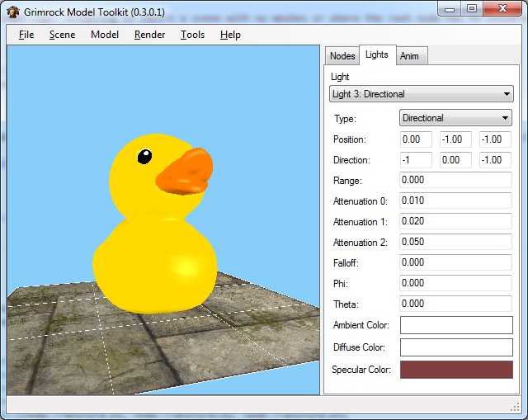The width and height of the screenshot is (528, 420).
Task: Open the Scene menu
Action: 63,35
